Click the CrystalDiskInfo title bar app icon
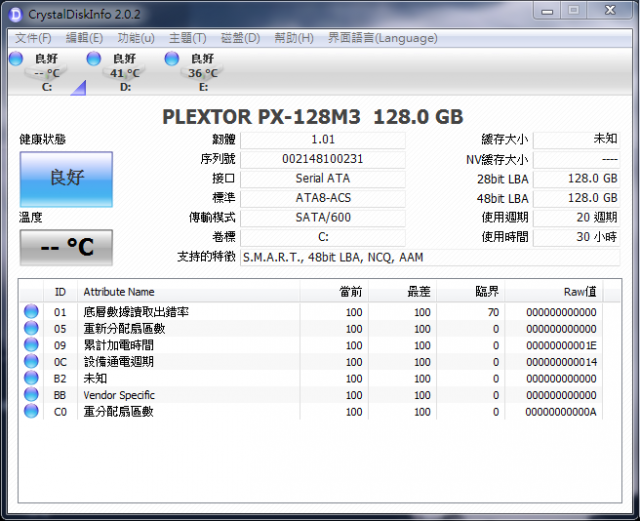Screen dimensions: 640x521 point(16,15)
